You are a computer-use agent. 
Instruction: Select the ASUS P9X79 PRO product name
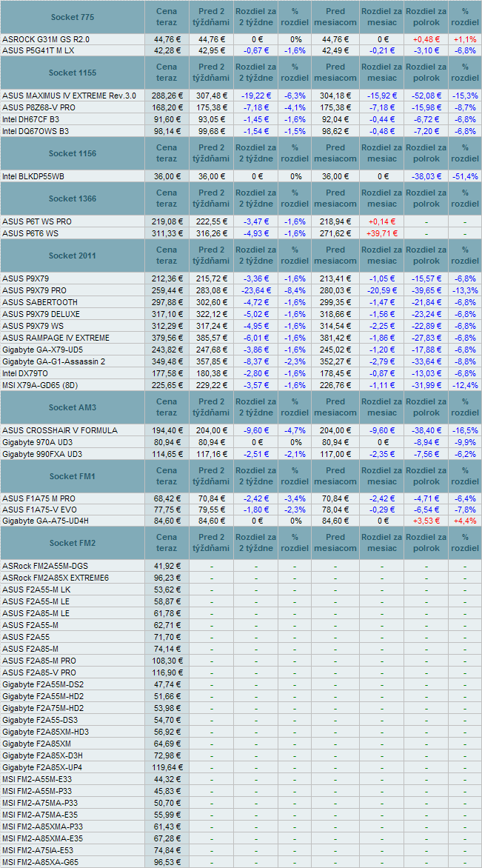coord(34,290)
